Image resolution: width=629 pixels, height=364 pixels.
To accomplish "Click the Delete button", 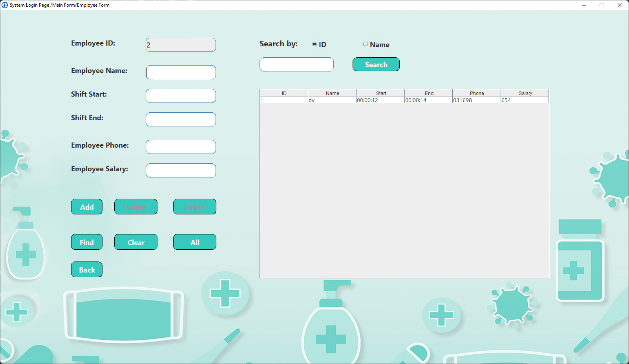I will pos(194,207).
